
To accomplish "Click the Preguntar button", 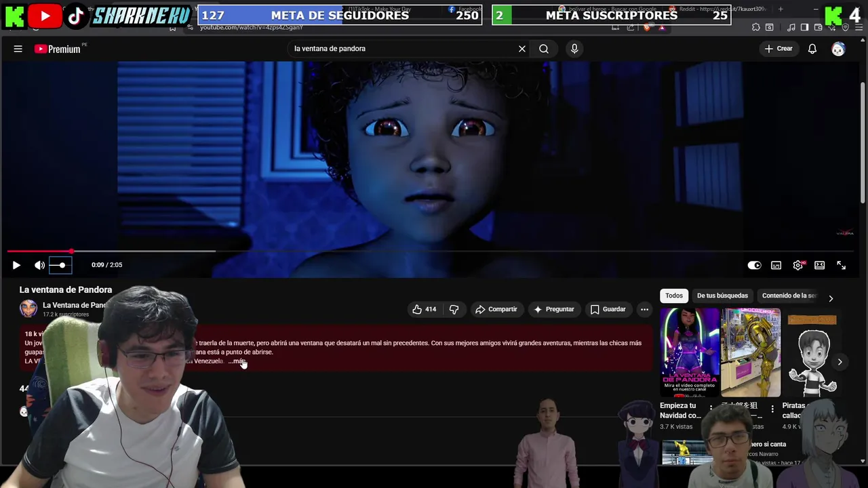I will tap(553, 309).
